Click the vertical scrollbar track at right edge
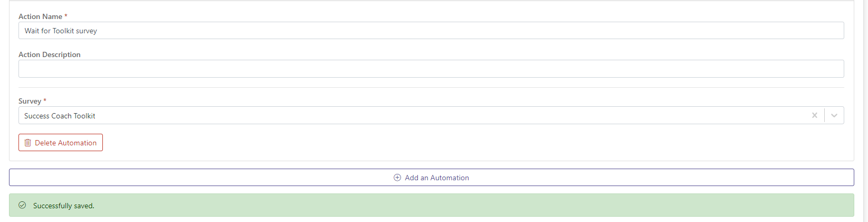 [x=864, y=106]
